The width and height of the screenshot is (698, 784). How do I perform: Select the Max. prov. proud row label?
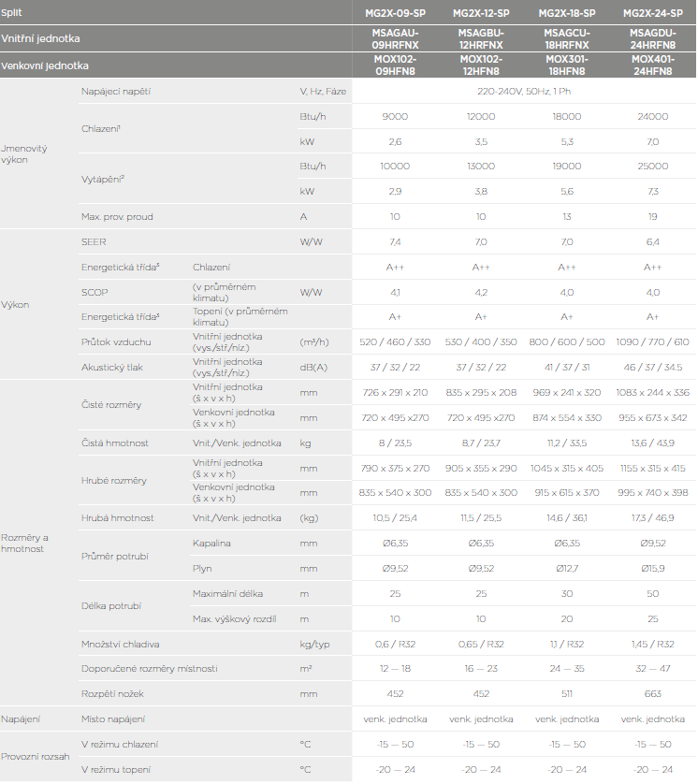(117, 217)
